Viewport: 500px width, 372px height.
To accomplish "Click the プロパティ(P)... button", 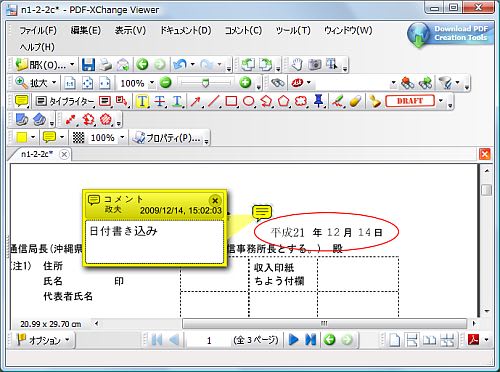I will pyautogui.click(x=167, y=138).
